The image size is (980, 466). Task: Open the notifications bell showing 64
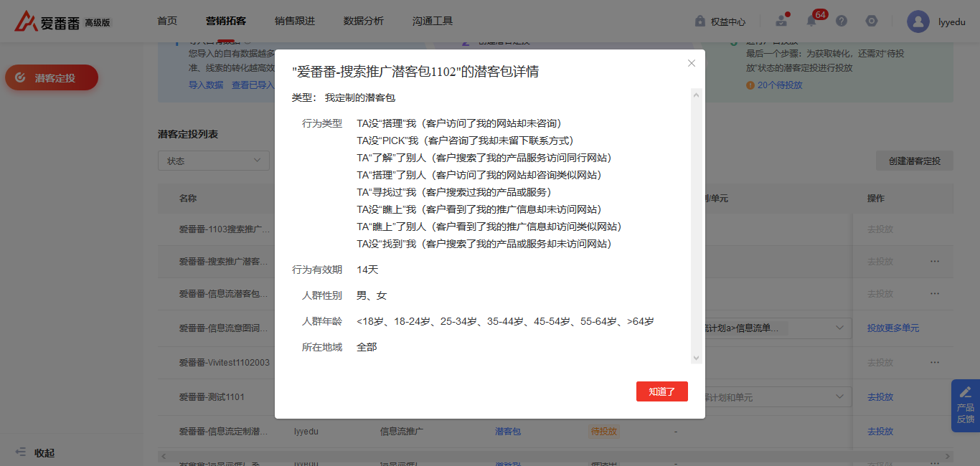pos(812,21)
